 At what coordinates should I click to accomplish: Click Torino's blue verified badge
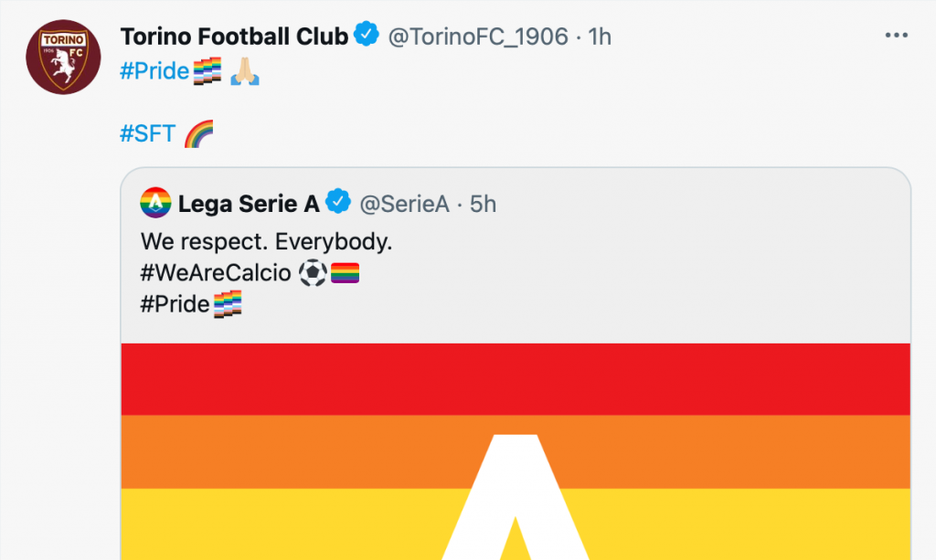367,33
